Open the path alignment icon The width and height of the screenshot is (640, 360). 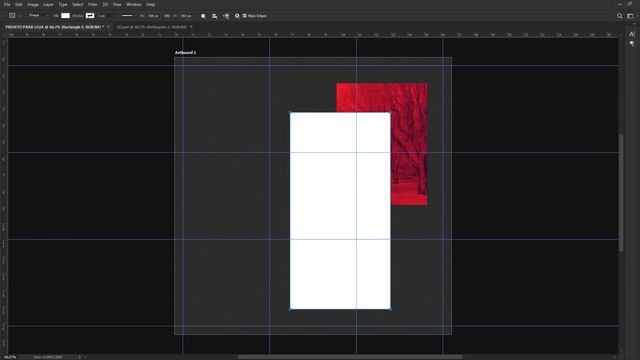pos(214,16)
